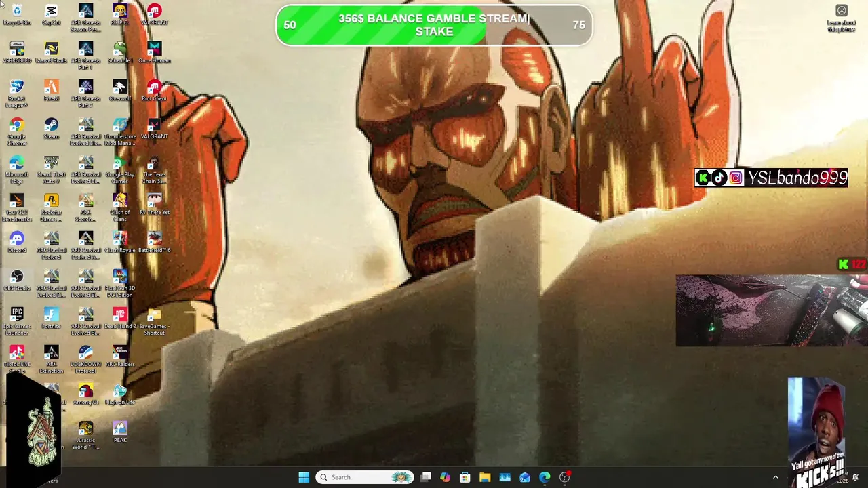This screenshot has width=868, height=488.
Task: Open OBS Studio on taskbar
Action: coord(564,477)
